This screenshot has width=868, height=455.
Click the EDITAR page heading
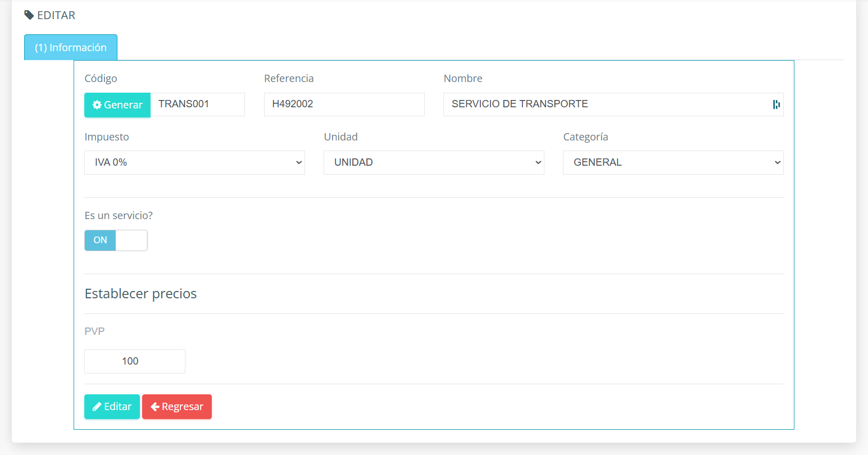56,15
